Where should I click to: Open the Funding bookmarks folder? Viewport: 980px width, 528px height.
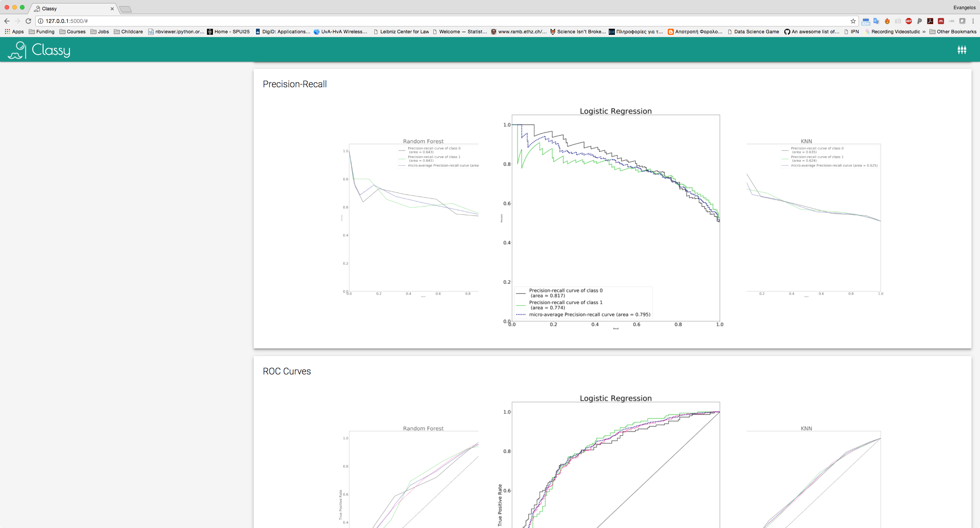(41, 32)
